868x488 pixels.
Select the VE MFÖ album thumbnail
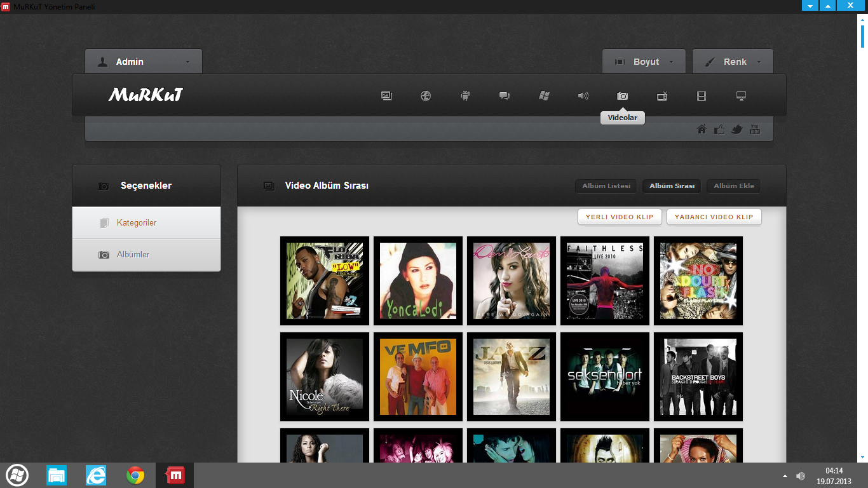point(418,377)
